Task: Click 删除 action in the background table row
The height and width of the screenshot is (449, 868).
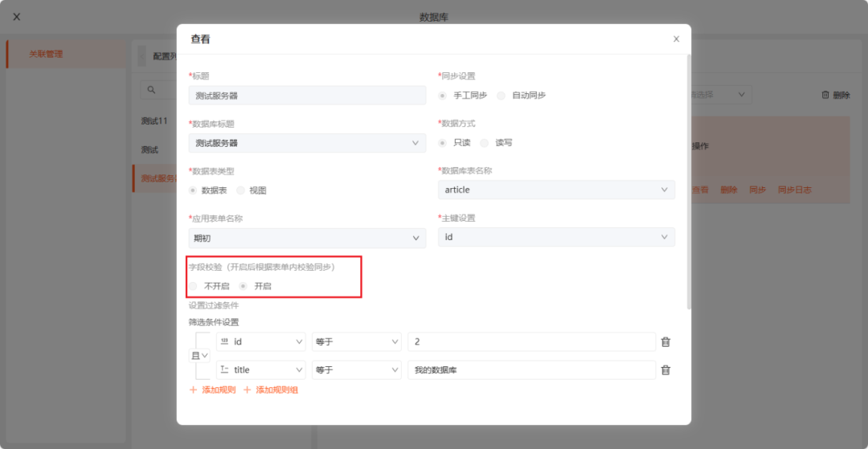Action: tap(729, 190)
